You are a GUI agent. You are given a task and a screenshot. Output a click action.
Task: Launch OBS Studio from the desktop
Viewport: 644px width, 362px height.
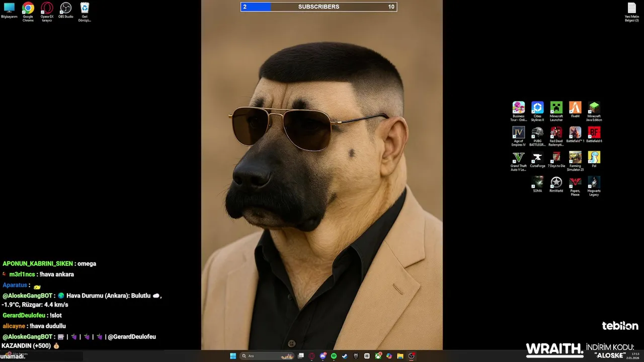point(65,11)
